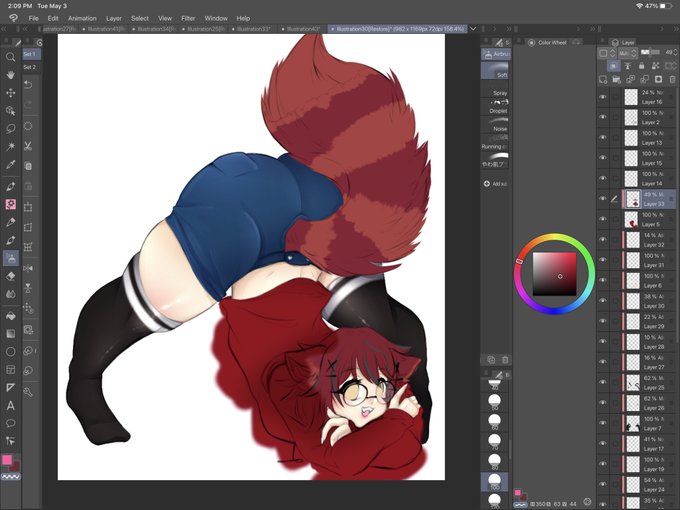Select the Fill bucket tool
Viewport: 680px width, 510px height.
click(10, 316)
